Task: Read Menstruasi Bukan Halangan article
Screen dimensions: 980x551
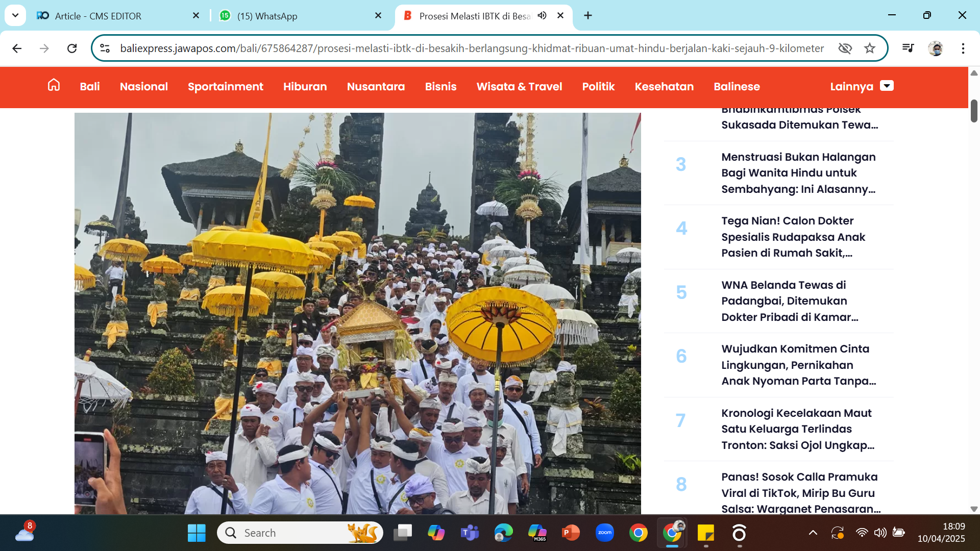Action: tap(799, 173)
